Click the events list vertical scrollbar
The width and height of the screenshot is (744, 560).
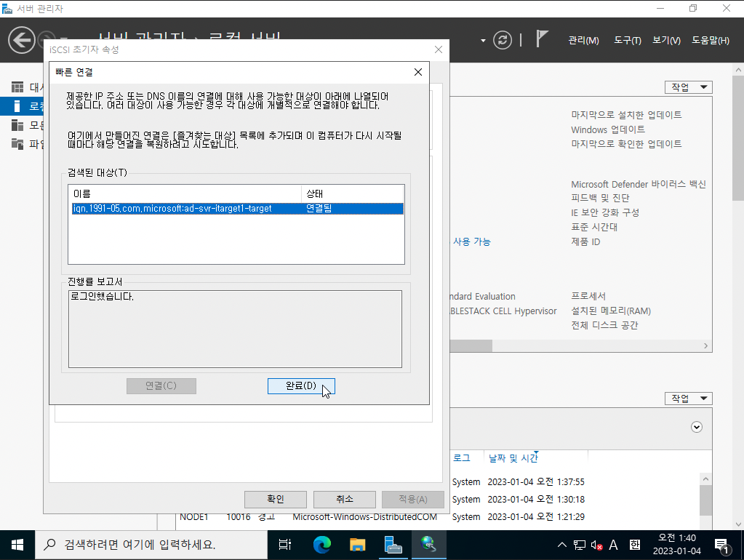tap(705, 500)
